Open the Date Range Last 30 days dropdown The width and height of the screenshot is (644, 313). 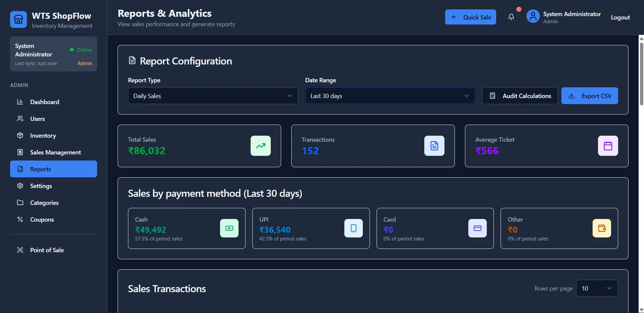tap(390, 96)
